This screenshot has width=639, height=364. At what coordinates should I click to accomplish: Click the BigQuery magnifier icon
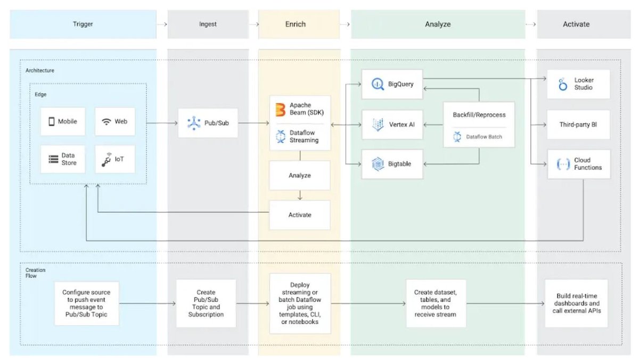pyautogui.click(x=378, y=84)
